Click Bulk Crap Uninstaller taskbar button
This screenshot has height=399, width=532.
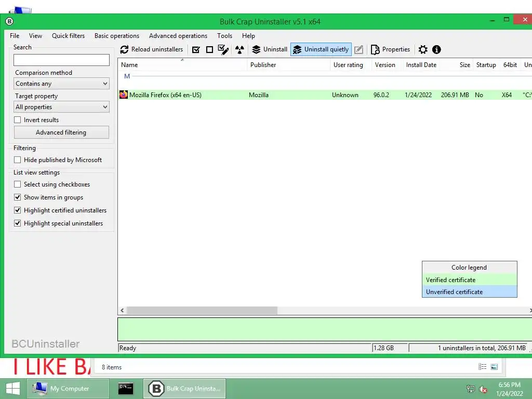pos(184,389)
